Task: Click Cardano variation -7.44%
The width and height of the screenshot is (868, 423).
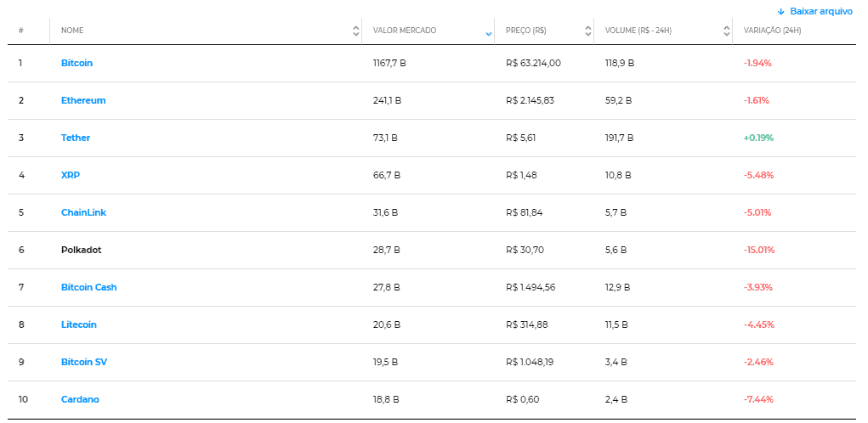Action: point(758,399)
